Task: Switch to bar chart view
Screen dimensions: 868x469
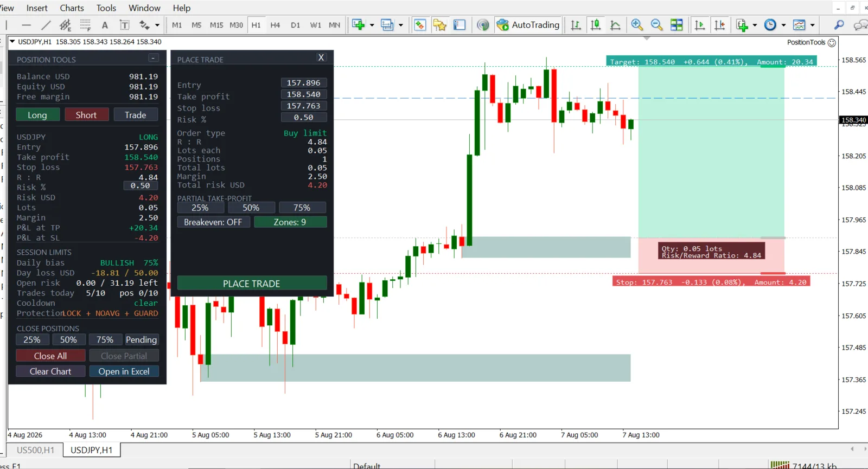Action: pyautogui.click(x=576, y=25)
